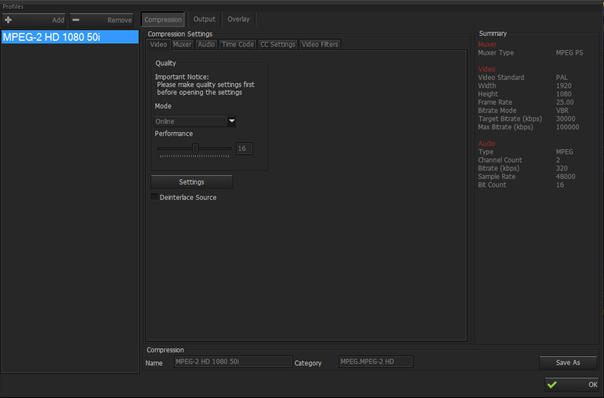This screenshot has width=604, height=398.
Task: Open the Overlay tab
Action: coord(238,19)
